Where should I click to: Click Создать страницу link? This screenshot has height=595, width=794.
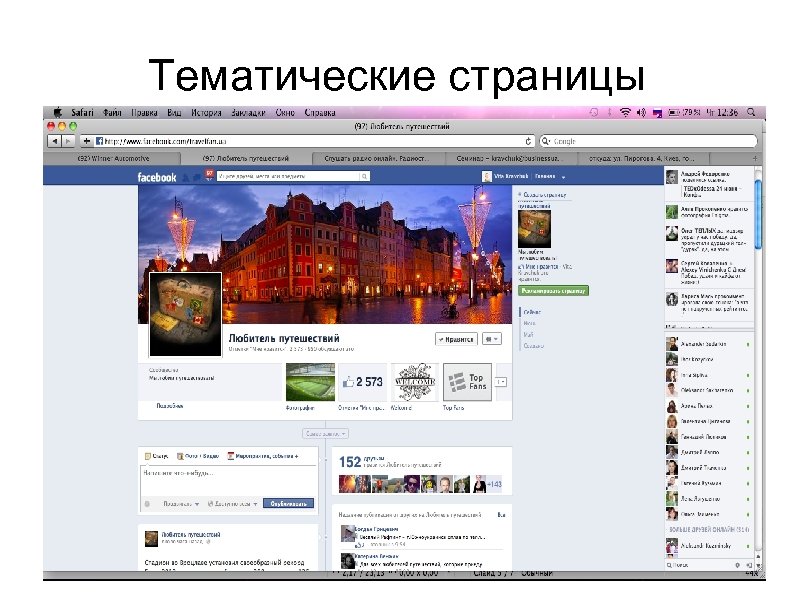tap(545, 194)
